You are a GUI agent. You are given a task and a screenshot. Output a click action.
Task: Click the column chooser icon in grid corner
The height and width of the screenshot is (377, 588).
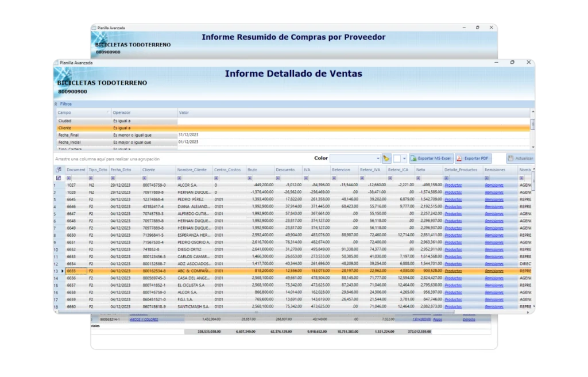point(59,170)
